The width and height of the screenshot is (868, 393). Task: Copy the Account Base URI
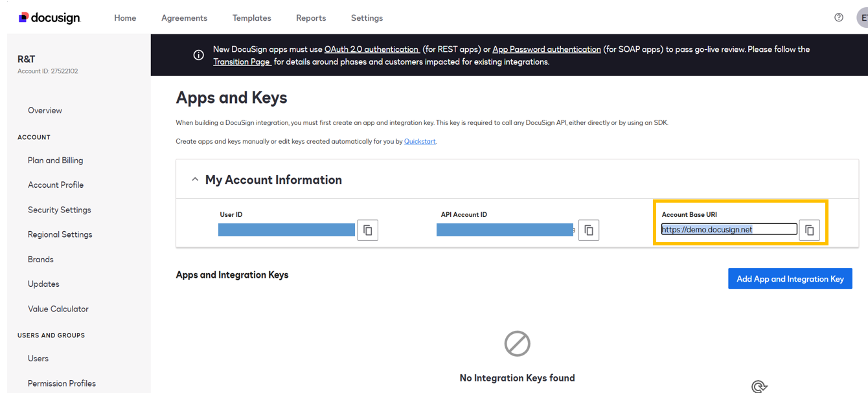point(809,230)
